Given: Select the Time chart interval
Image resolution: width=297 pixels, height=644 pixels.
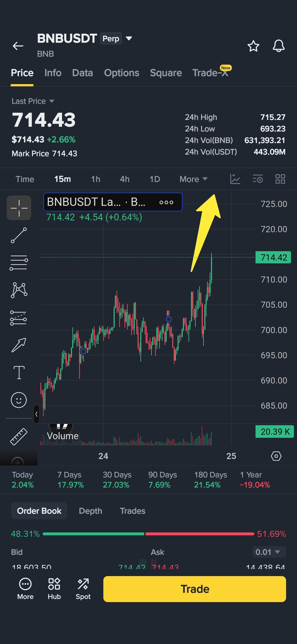Looking at the screenshot, I should (x=25, y=179).
